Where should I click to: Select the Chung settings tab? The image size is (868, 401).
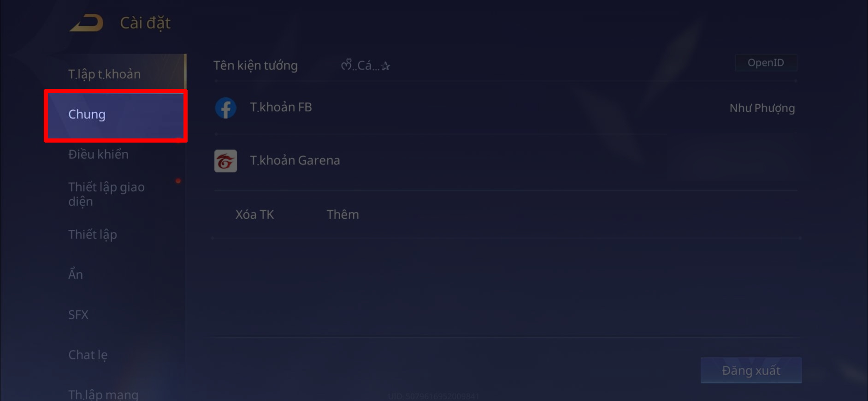pyautogui.click(x=116, y=116)
